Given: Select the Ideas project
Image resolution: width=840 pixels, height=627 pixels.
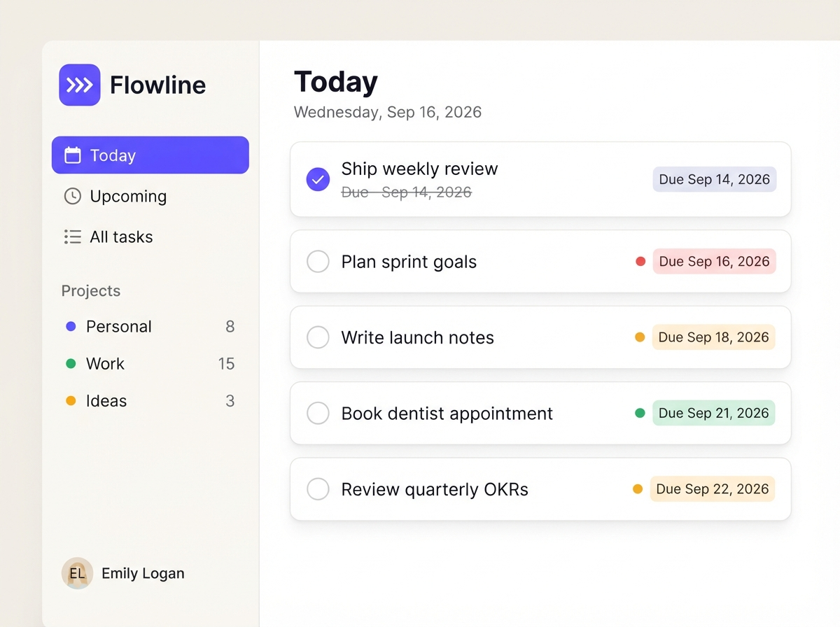Looking at the screenshot, I should coord(150,401).
